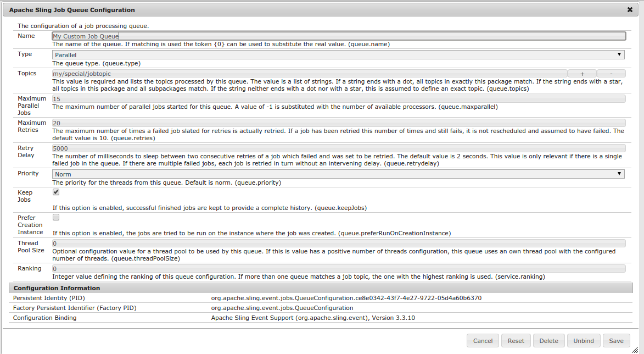
Task: Click the Ranking input field
Action: pos(339,269)
